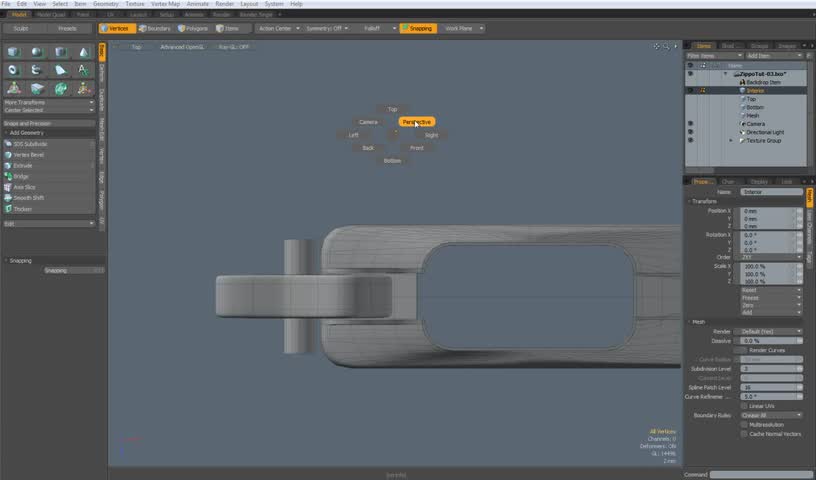Click the Name field containing Interior
This screenshot has width=816, height=480.
pos(771,192)
